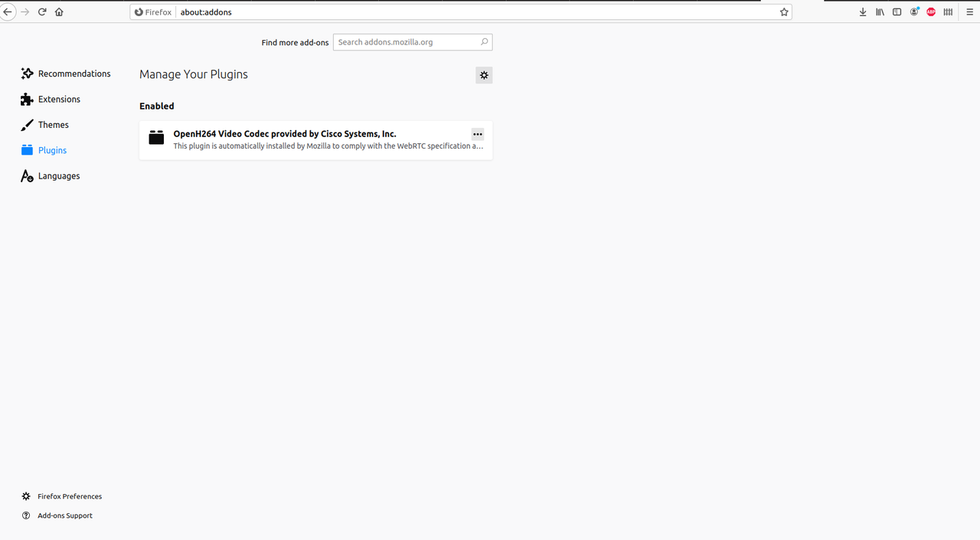
Task: Switch to the Languages category
Action: pyautogui.click(x=51, y=176)
